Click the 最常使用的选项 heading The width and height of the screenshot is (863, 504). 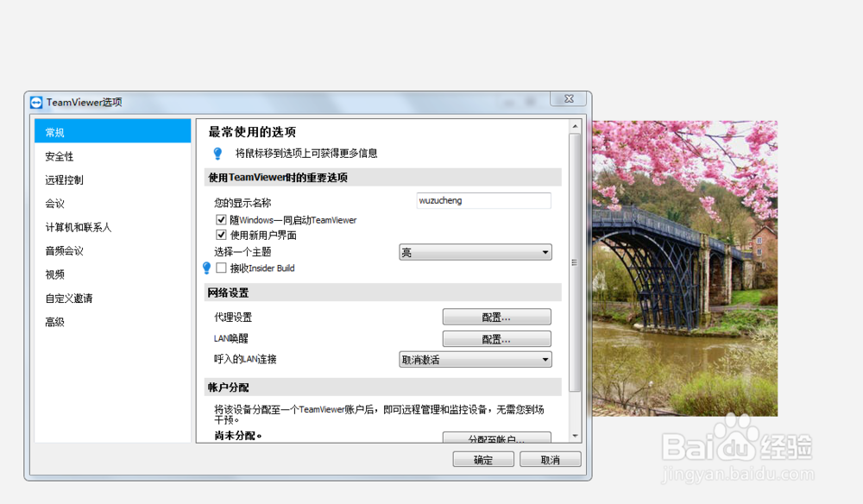click(x=252, y=132)
